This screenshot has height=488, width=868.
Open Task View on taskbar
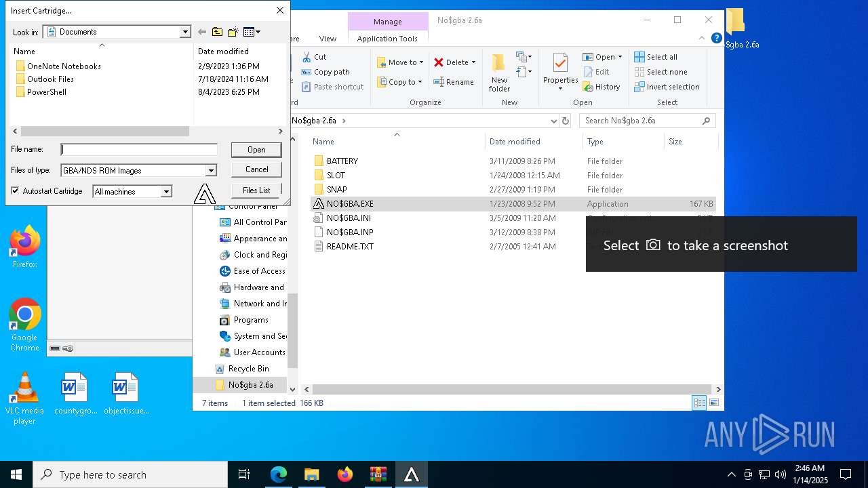[x=244, y=474]
